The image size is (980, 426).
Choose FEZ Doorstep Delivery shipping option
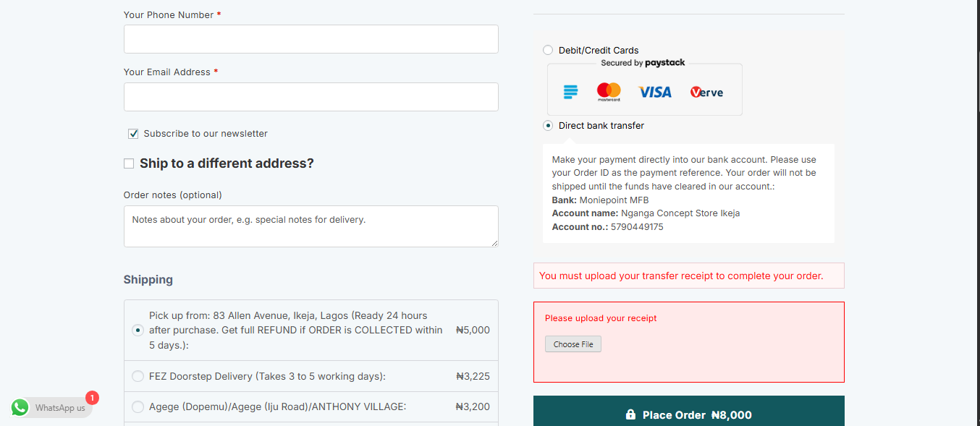(138, 376)
